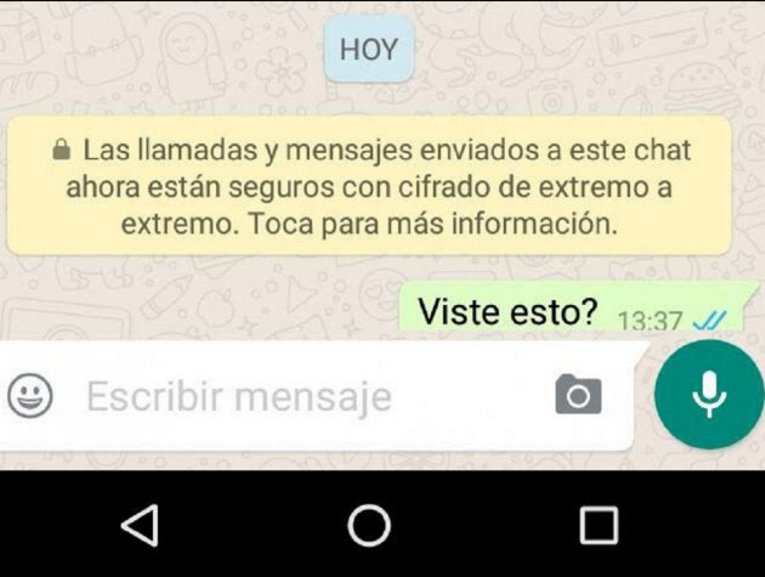The image size is (765, 577).
Task: Click the blue double-check read receipt
Action: [710, 320]
